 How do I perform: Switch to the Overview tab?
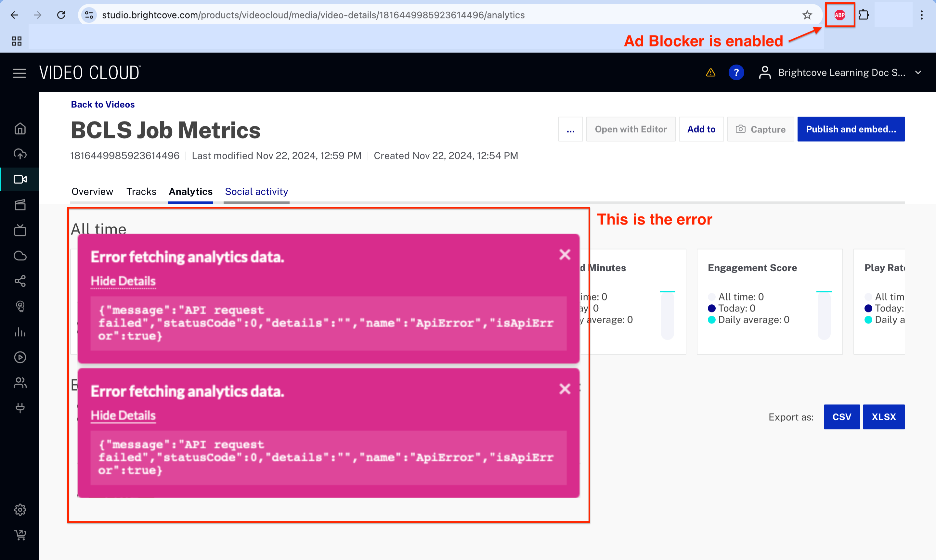tap(92, 191)
